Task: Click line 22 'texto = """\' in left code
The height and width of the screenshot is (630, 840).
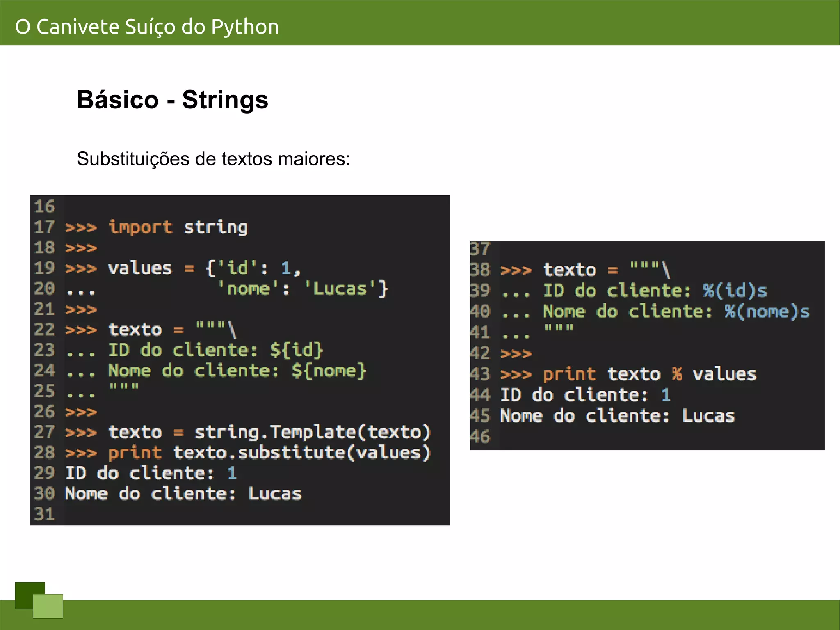Action: pos(172,330)
